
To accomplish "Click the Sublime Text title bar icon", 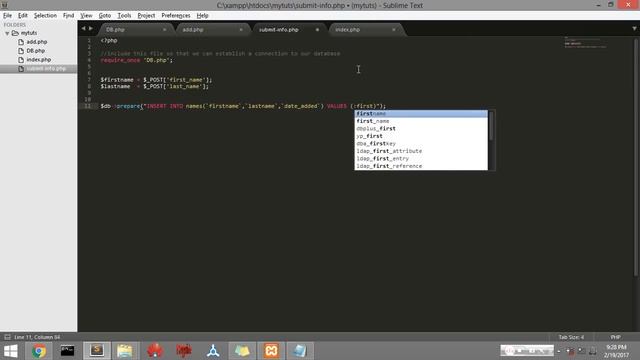I will [4, 5].
